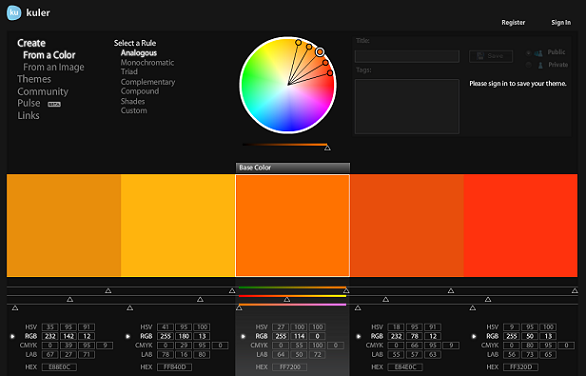Choose the Complementary color rule

pyautogui.click(x=148, y=82)
